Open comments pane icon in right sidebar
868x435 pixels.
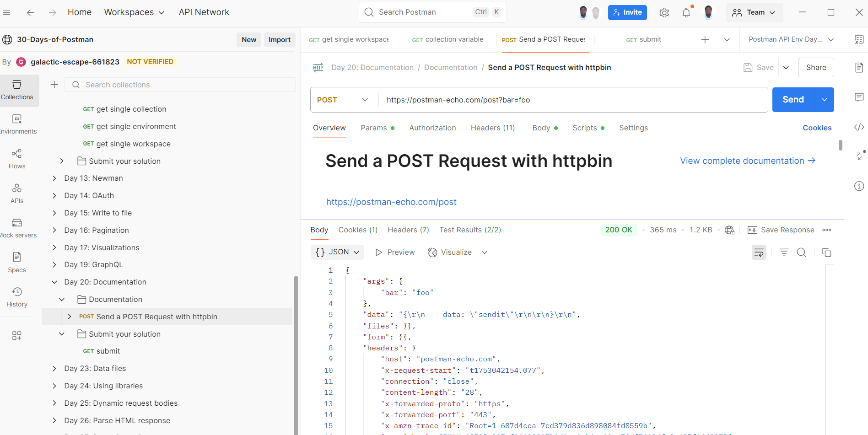tap(859, 97)
